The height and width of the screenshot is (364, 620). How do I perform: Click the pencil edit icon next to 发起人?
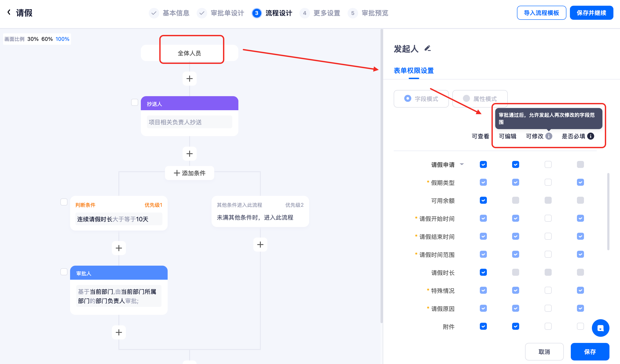[428, 48]
